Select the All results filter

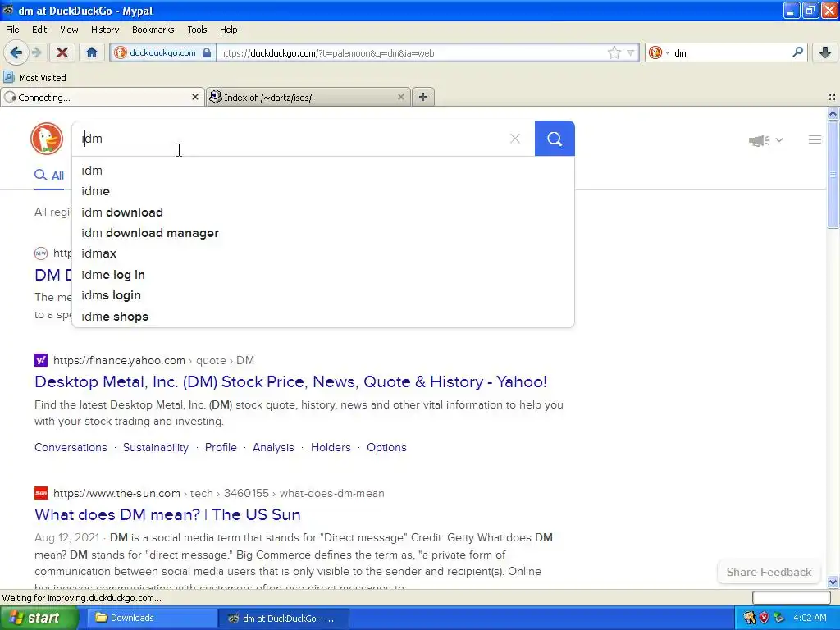pos(49,176)
